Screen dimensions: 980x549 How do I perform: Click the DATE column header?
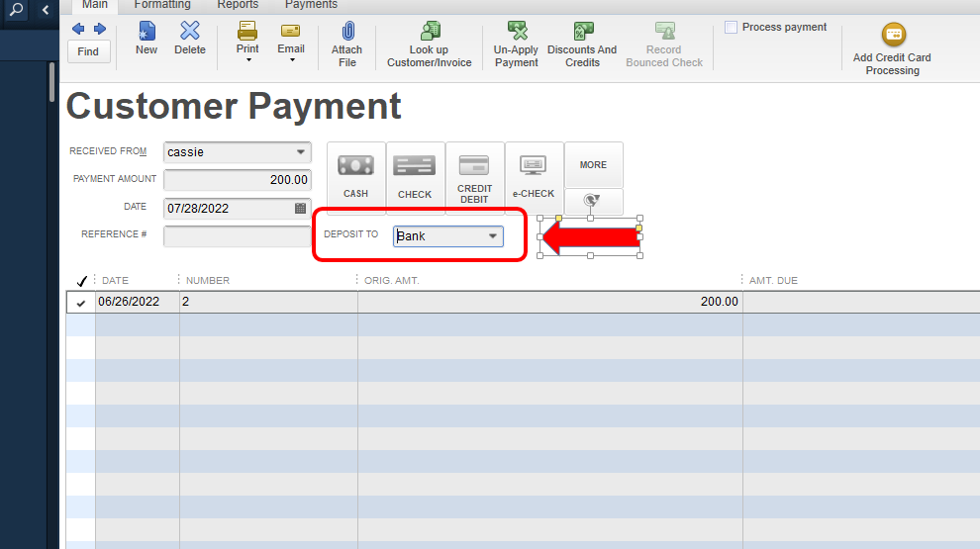click(115, 280)
